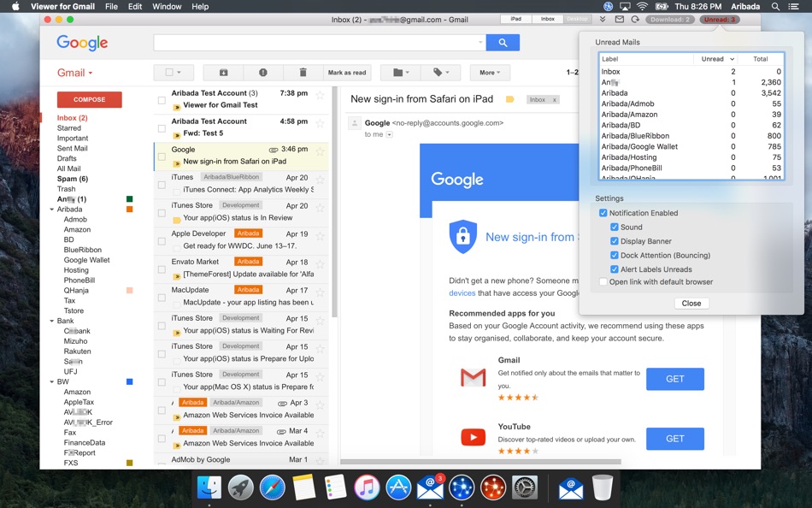Star the Google New sign-in email
Viewport: 812px width, 508px height.
coord(320,151)
